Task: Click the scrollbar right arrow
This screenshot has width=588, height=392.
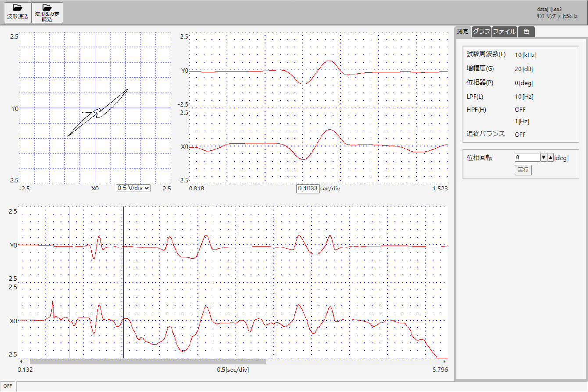Action: 445,362
